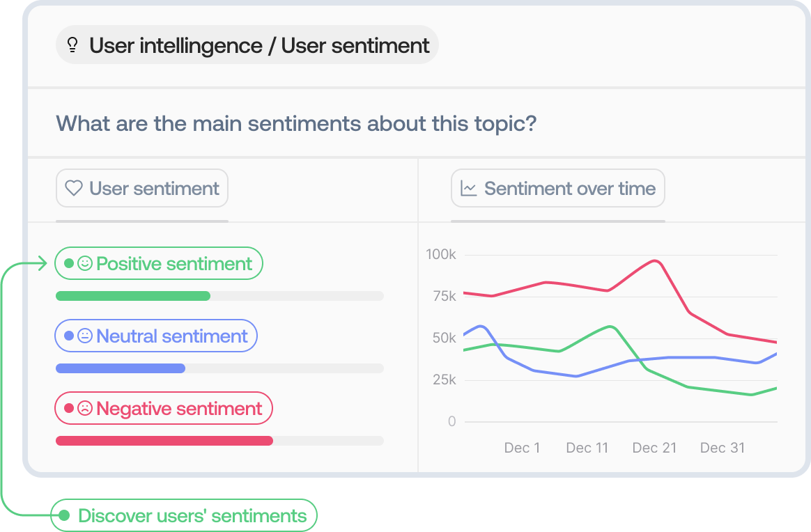Switch to Sentiment over time tab
The width and height of the screenshot is (811, 532).
pos(558,189)
